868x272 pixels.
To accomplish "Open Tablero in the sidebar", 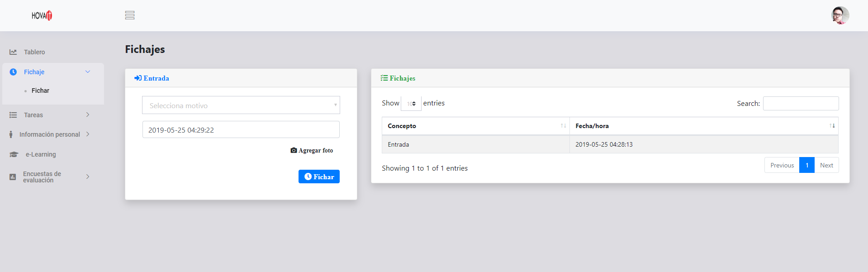I will click(34, 52).
